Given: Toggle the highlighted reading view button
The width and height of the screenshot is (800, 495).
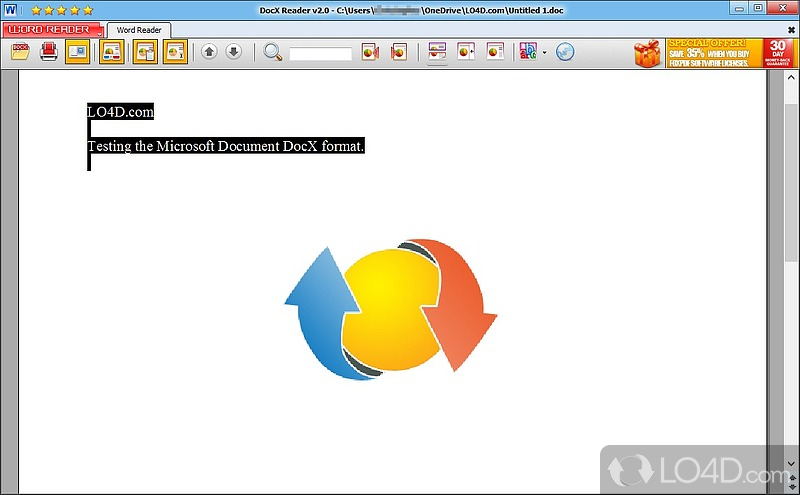Looking at the screenshot, I should [x=77, y=52].
